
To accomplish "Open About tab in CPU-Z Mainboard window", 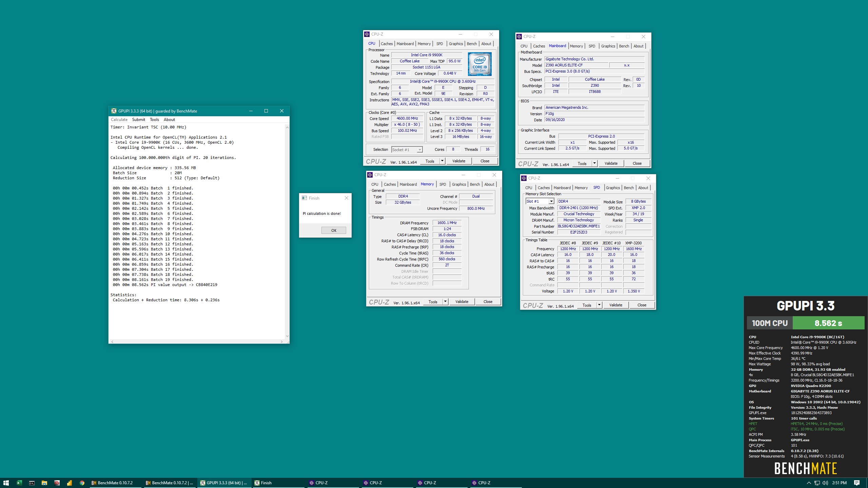I will (x=638, y=46).
